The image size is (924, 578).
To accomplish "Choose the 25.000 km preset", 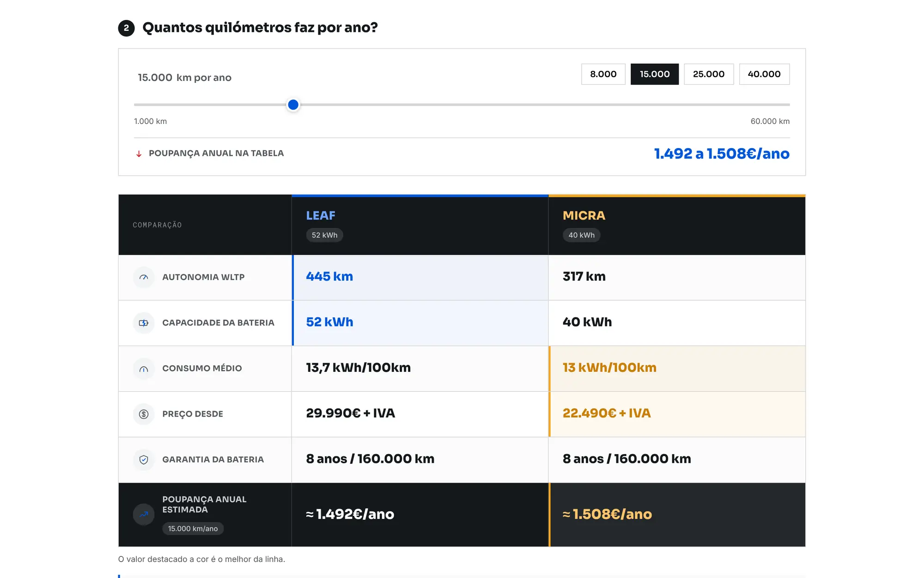I will [x=709, y=74].
